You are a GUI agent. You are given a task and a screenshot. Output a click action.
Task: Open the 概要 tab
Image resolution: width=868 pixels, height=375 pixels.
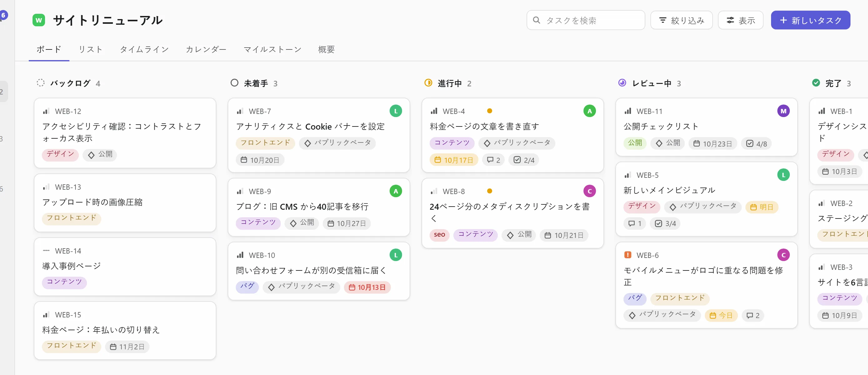click(x=326, y=49)
